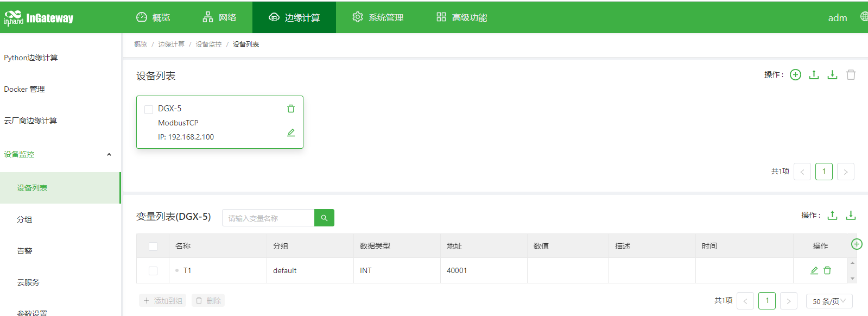Edit the DGX-5 device card
The image size is (868, 316).
coord(291,132)
